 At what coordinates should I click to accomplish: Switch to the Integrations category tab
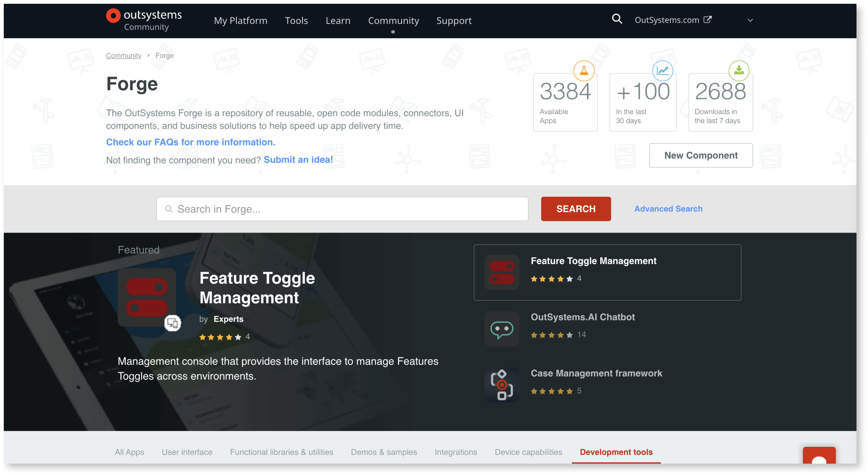456,452
